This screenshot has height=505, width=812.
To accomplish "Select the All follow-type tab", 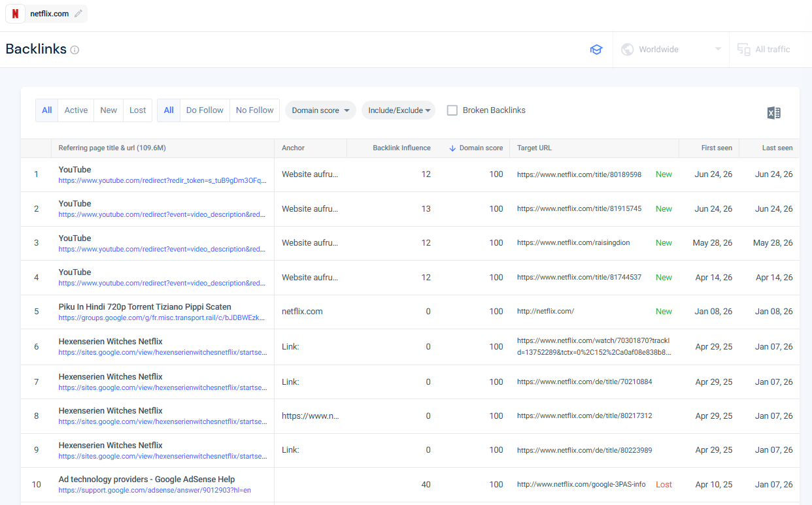I will pyautogui.click(x=169, y=110).
